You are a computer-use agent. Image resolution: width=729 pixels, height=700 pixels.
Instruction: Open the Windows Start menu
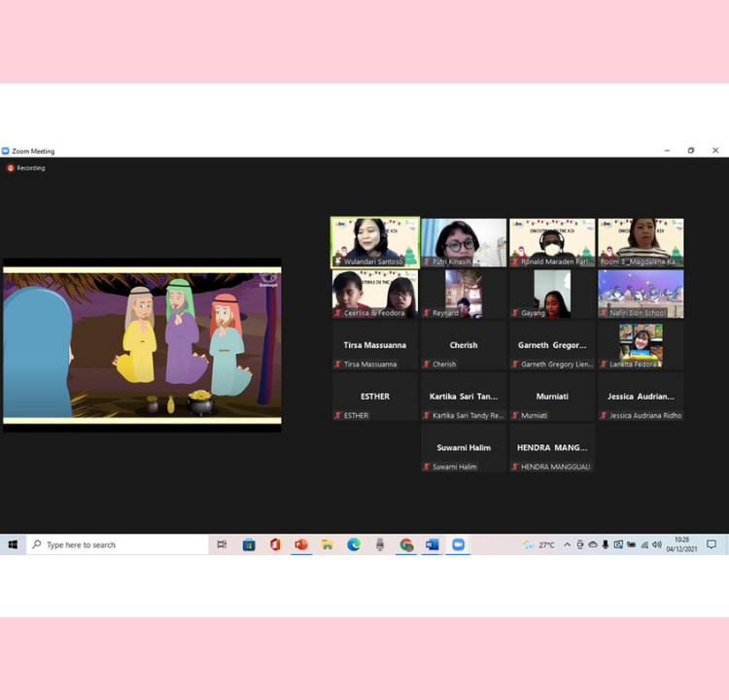(x=13, y=544)
